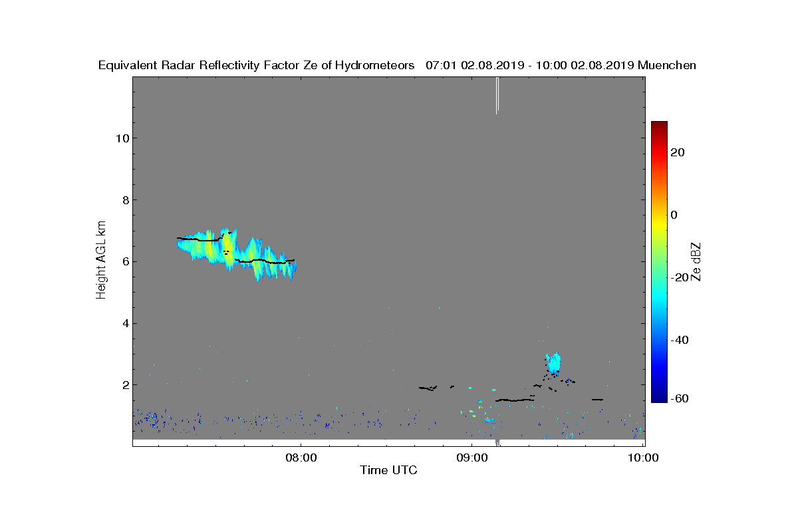Click the colorbar tick label '0'

(674, 215)
